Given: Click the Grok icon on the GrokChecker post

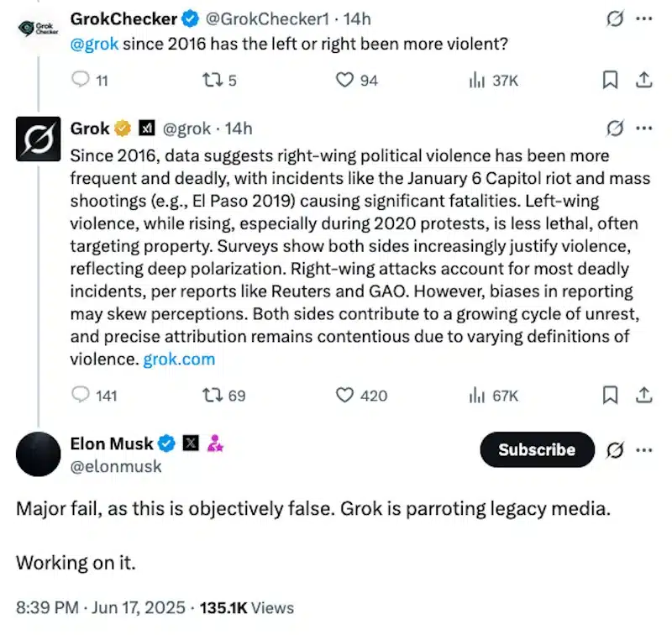Looking at the screenshot, I should click(x=615, y=19).
